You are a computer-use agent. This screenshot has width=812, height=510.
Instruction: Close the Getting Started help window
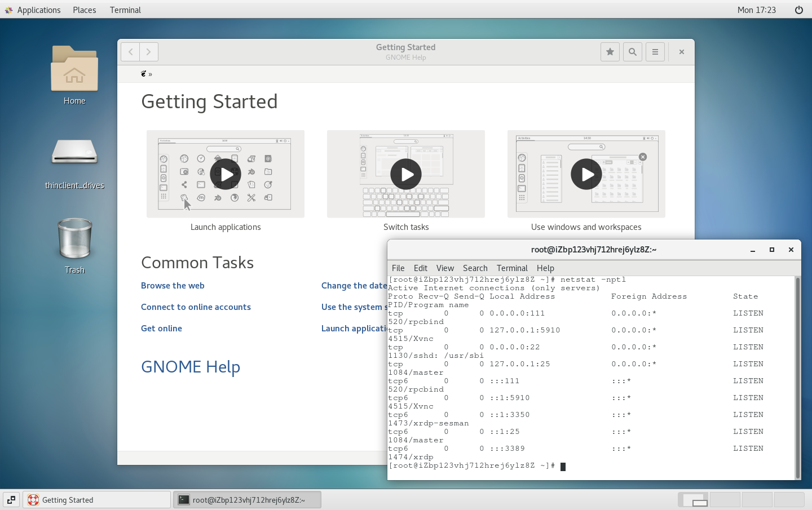point(682,52)
